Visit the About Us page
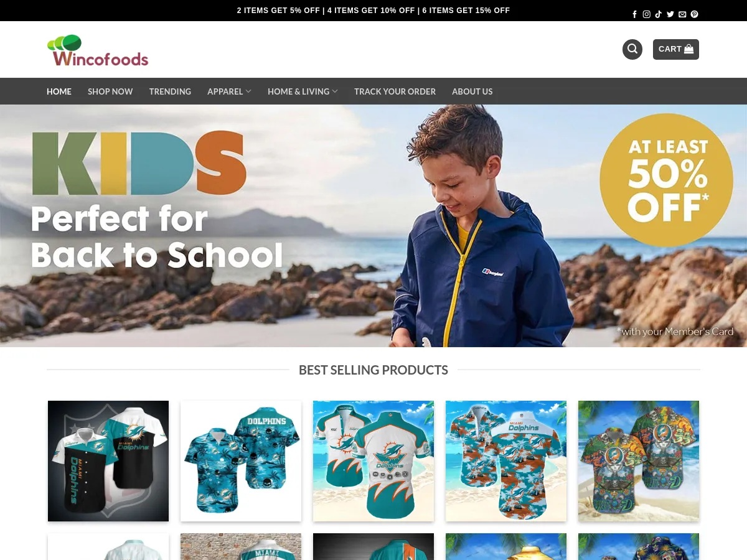 [x=472, y=91]
